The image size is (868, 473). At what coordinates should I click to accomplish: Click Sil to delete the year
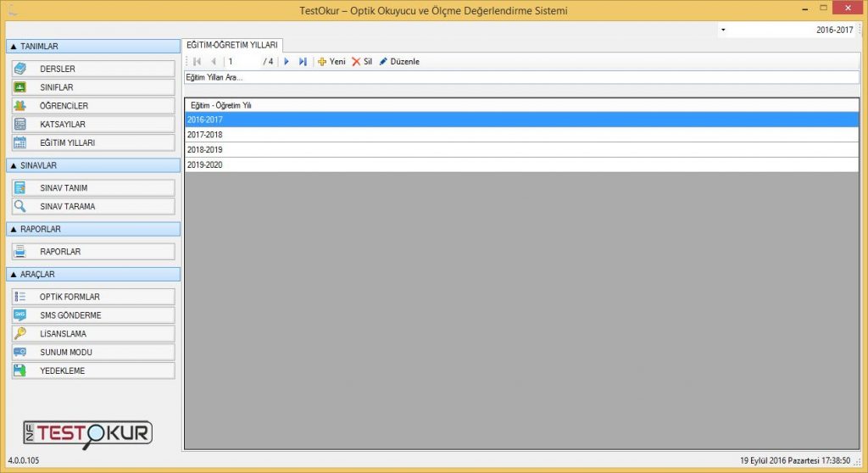click(x=362, y=62)
